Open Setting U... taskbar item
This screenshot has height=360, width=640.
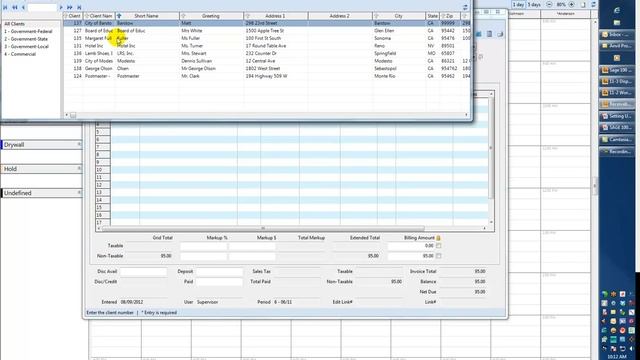point(617,116)
